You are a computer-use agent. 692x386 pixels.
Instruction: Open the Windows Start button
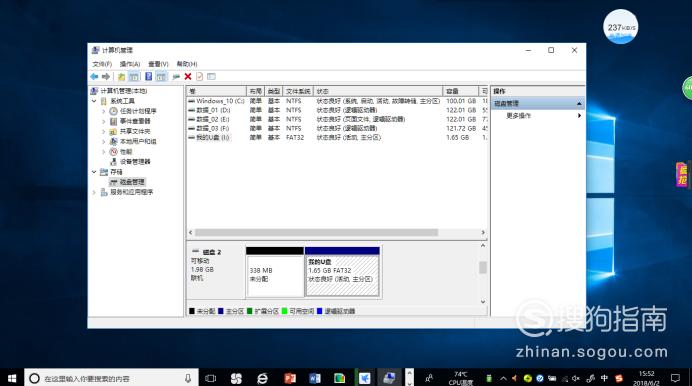point(12,378)
